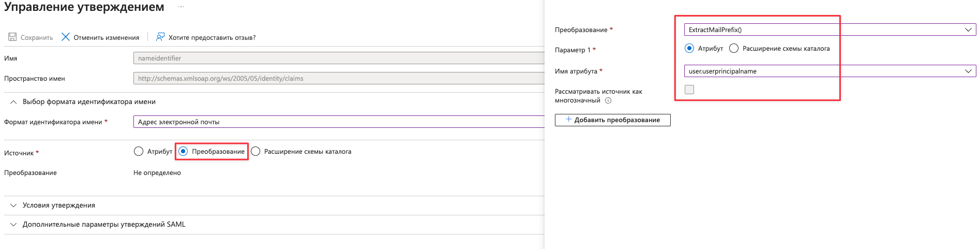Expand the «Условия утверждения» section
Screen dimensions: 980x249
tap(13, 206)
